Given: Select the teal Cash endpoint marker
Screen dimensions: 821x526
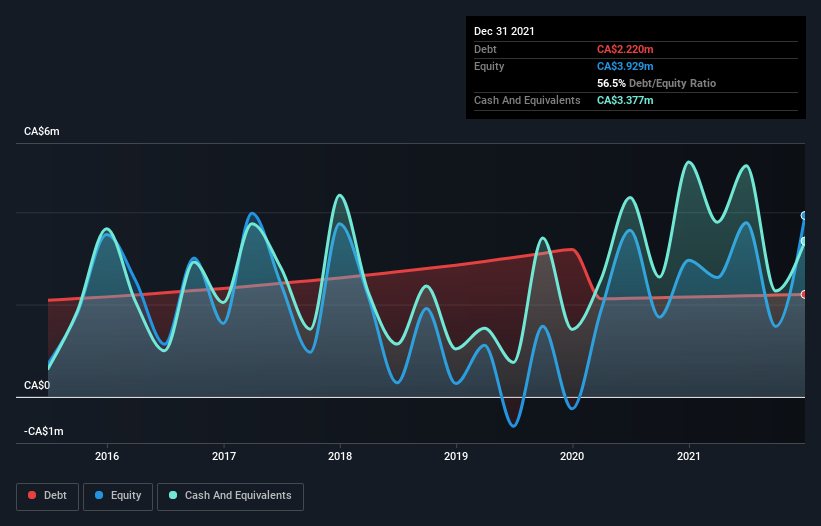Looking at the screenshot, I should (804, 241).
